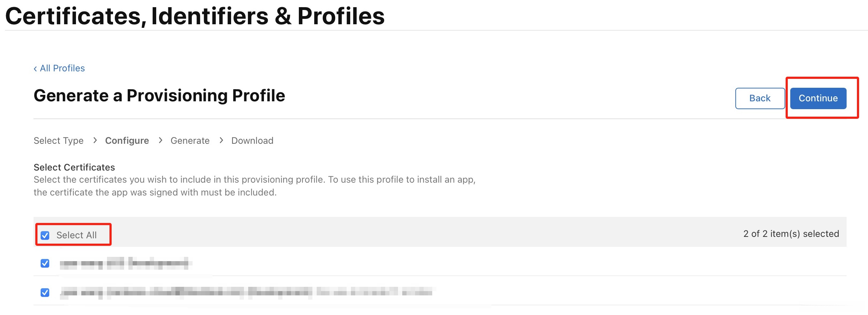The height and width of the screenshot is (315, 868).
Task: Click the Configure breadcrumb step
Action: 127,141
